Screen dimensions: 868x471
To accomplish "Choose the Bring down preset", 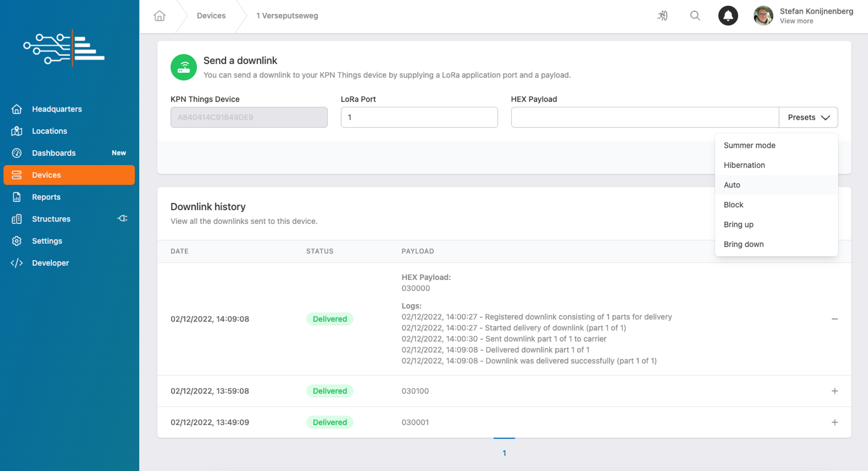I will [x=743, y=244].
